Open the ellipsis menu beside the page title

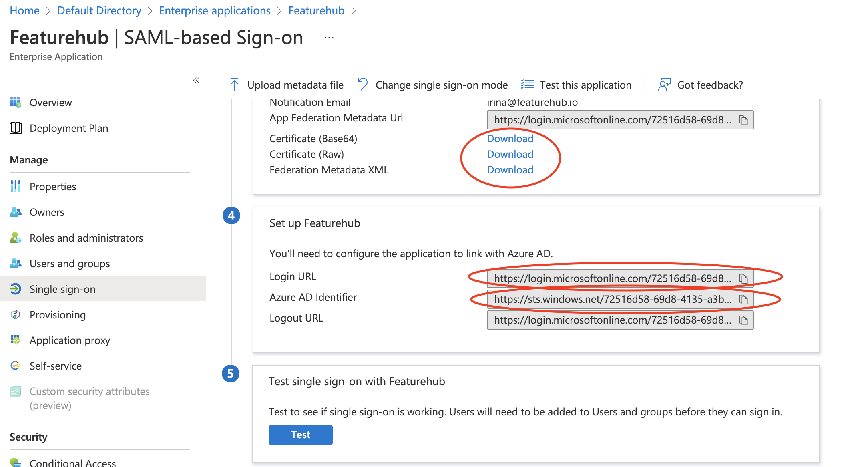pos(329,37)
